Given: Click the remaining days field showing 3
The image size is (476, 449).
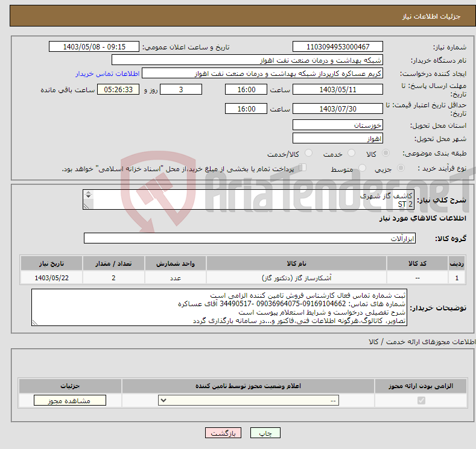Looking at the screenshot, I should pos(181,89).
